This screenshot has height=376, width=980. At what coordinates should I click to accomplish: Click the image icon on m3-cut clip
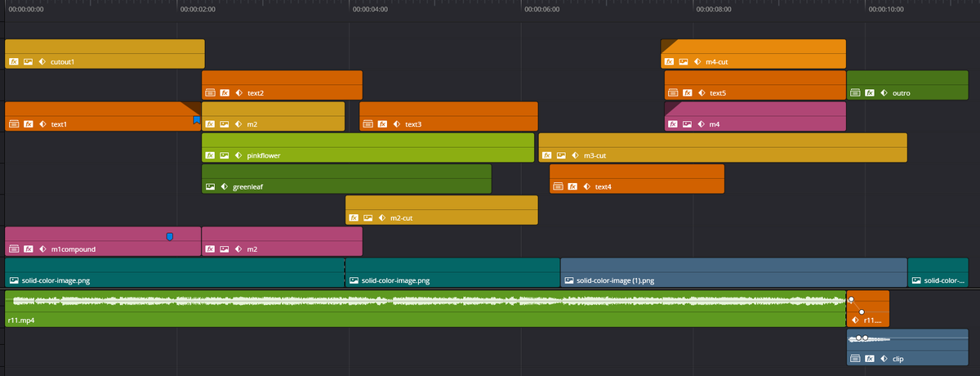point(561,155)
